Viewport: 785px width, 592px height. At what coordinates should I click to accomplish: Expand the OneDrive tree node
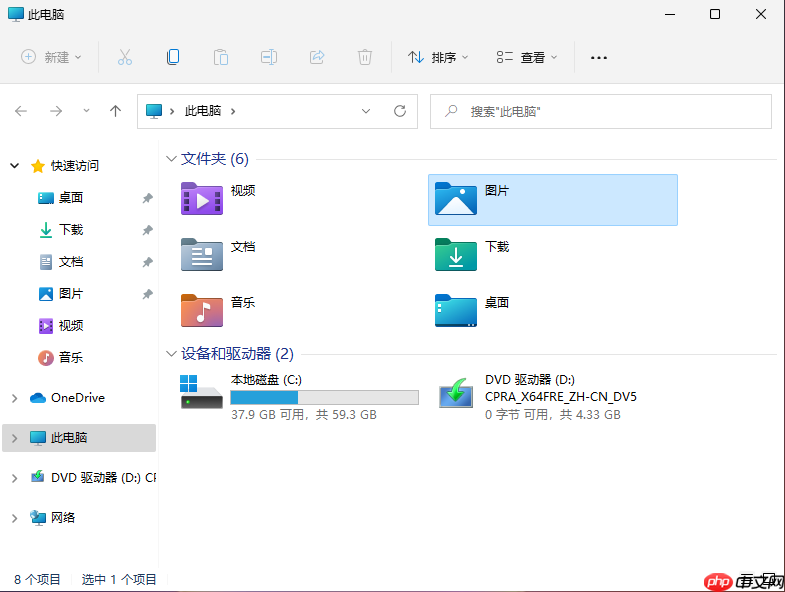point(15,398)
